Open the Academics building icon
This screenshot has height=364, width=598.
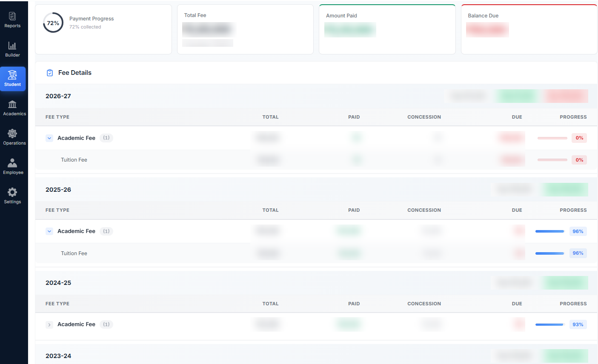[12, 104]
